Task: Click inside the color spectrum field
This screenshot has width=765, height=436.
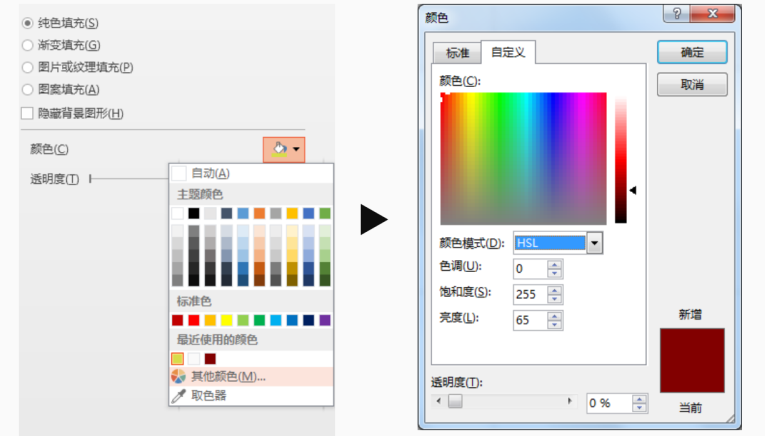Action: (523, 159)
